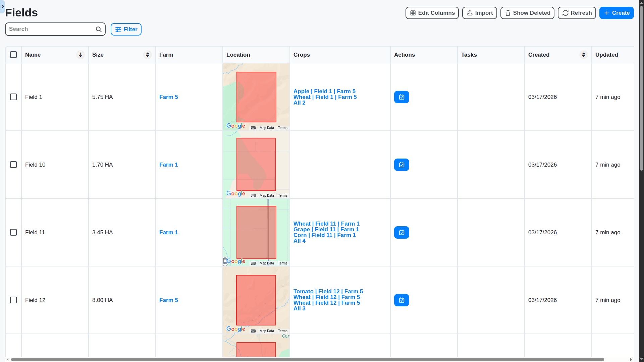Viewport: 644px width, 362px height.
Task: Open Edit Columns settings
Action: 432,13
